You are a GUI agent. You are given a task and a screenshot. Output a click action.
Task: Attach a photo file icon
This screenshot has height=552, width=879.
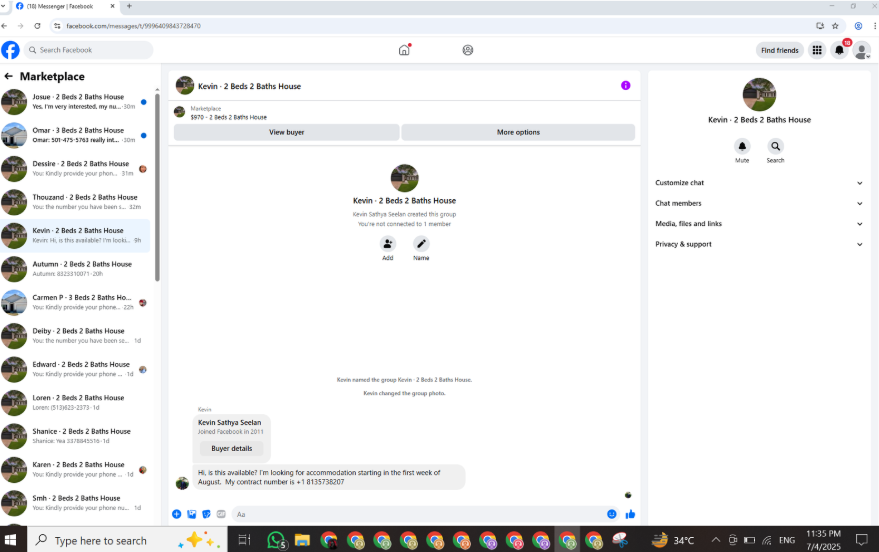tap(192, 514)
